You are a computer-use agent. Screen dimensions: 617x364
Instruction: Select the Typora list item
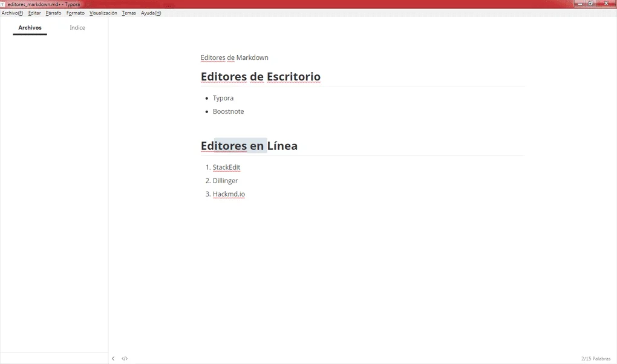(x=223, y=97)
